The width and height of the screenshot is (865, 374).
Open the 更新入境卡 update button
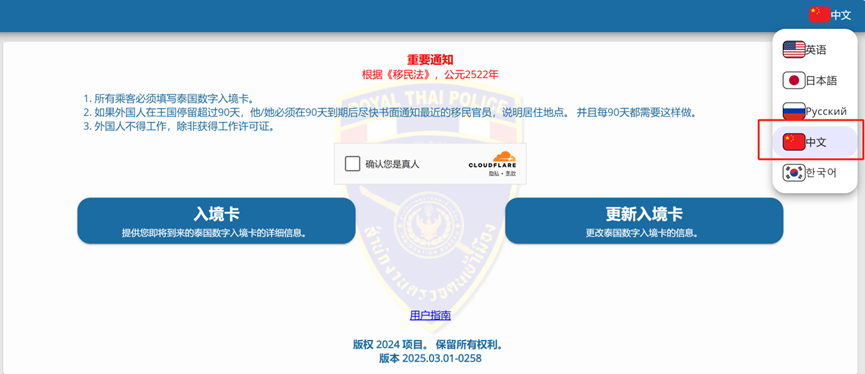click(x=644, y=221)
